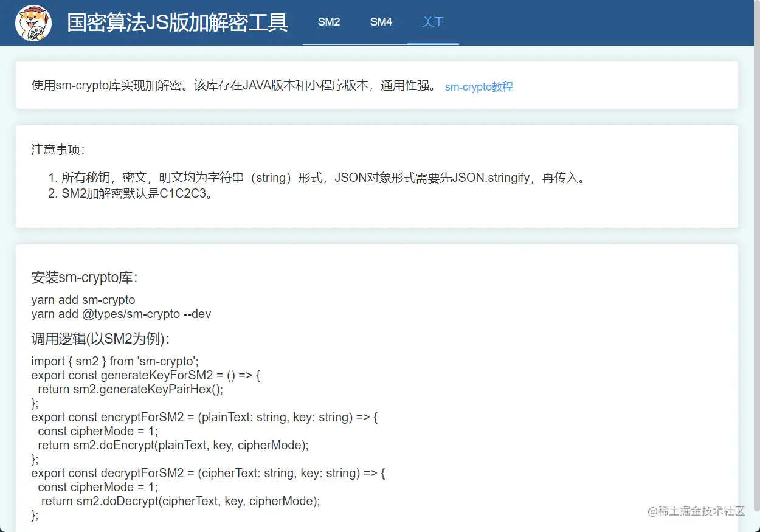Click the Shiba dog logo icon

(33, 22)
